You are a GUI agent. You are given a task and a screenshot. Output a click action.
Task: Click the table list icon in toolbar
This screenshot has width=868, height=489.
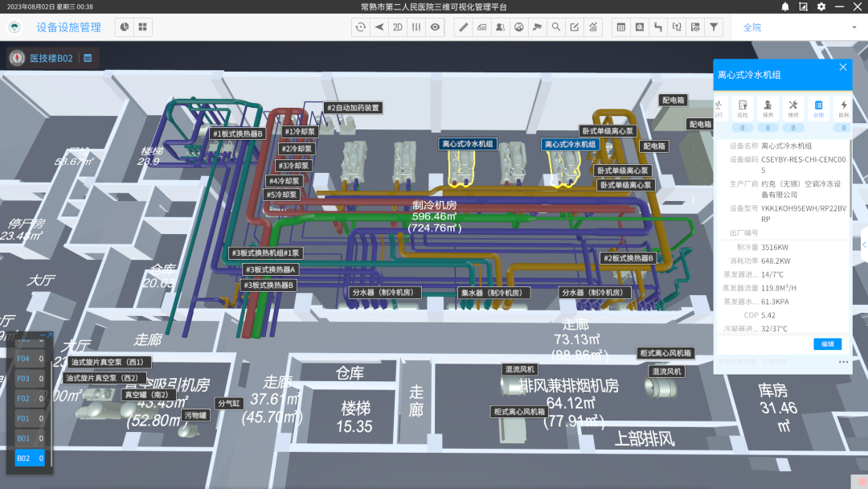pyautogui.click(x=620, y=27)
